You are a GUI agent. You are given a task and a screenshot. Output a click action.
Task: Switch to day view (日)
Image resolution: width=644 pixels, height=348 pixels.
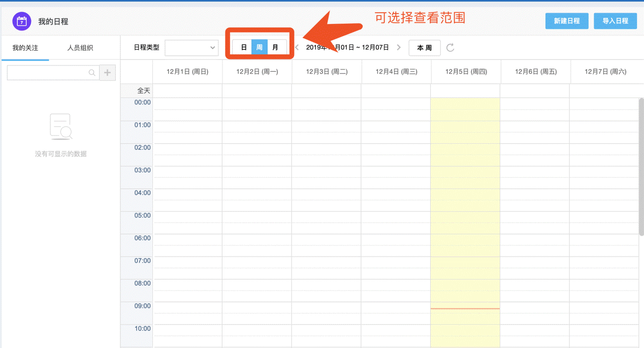244,47
